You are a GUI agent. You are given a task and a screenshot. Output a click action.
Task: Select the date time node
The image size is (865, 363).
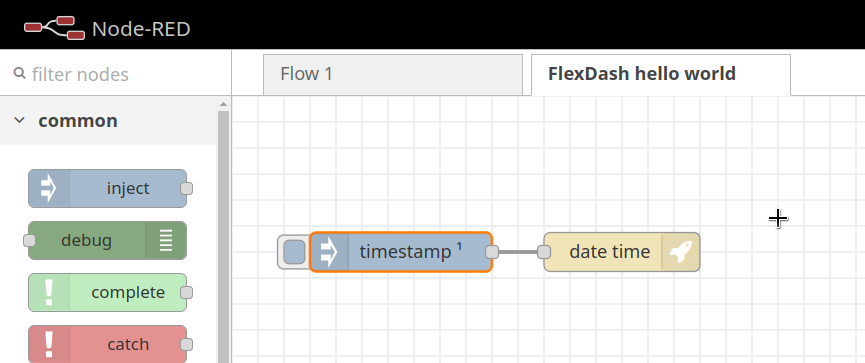pyautogui.click(x=622, y=252)
